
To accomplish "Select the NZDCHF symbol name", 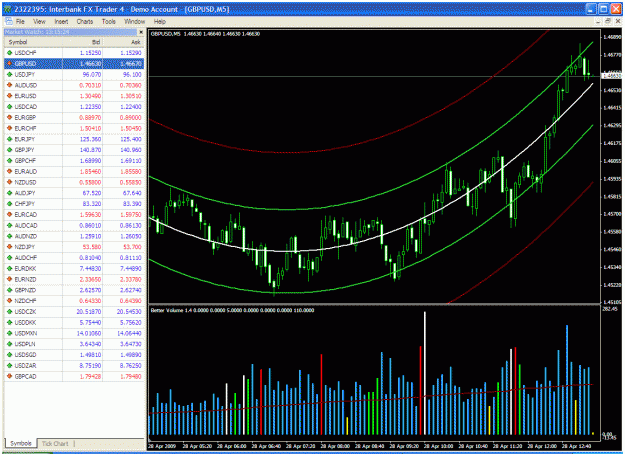I will 25,301.
